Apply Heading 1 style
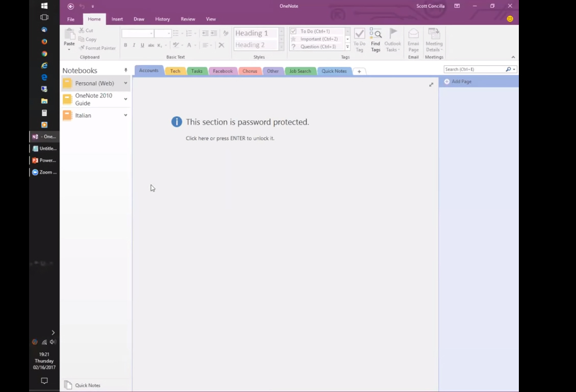Image resolution: width=576 pixels, height=392 pixels. tap(256, 33)
